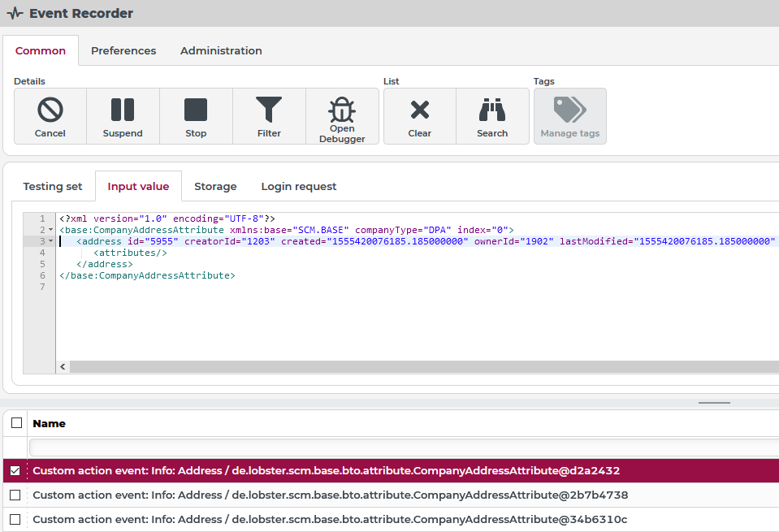Image resolution: width=779 pixels, height=532 pixels.
Task: Click the Name column header
Action: point(50,423)
